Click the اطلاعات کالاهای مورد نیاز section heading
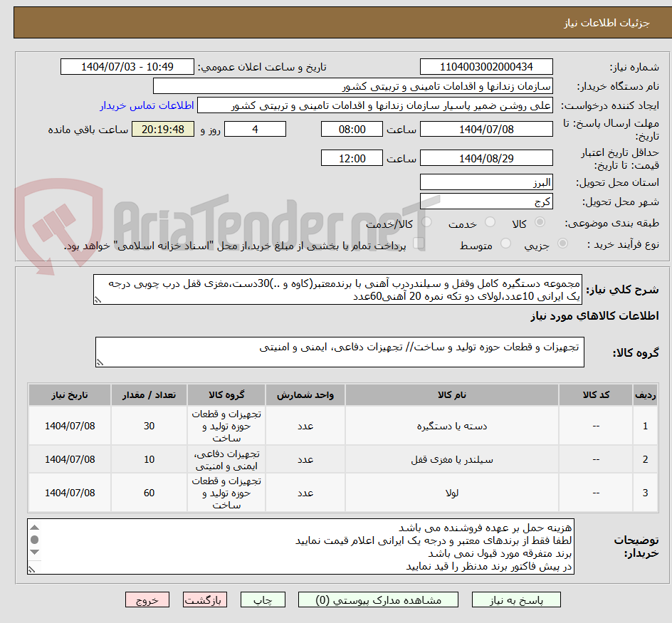 pyautogui.click(x=594, y=316)
